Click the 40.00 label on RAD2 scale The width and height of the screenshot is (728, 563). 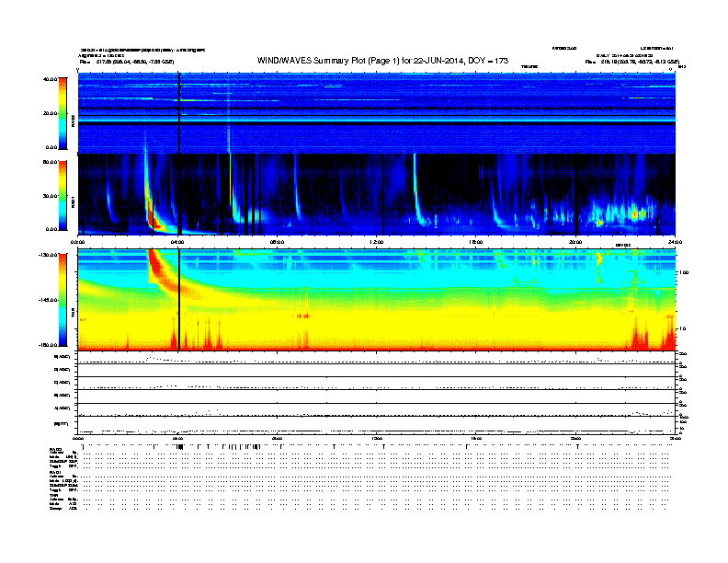pos(51,79)
